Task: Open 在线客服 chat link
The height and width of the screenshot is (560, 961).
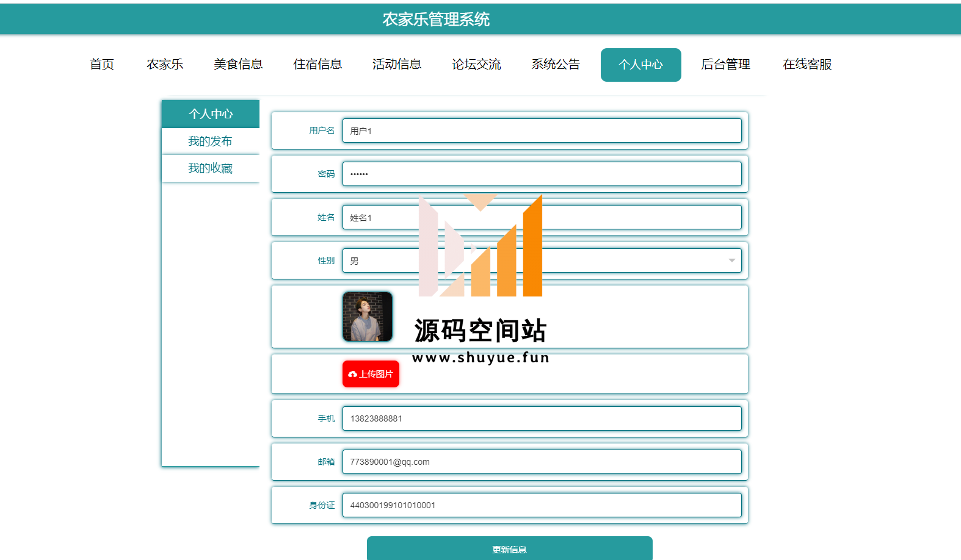Action: (x=807, y=65)
